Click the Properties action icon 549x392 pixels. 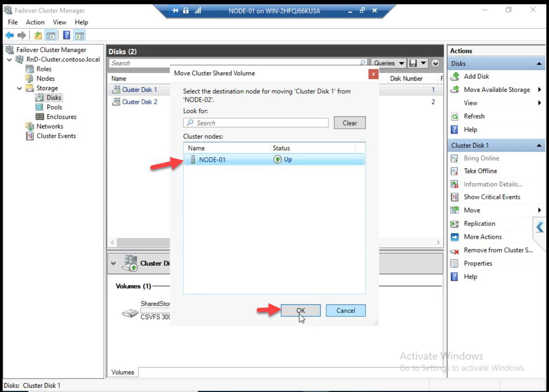coord(455,264)
